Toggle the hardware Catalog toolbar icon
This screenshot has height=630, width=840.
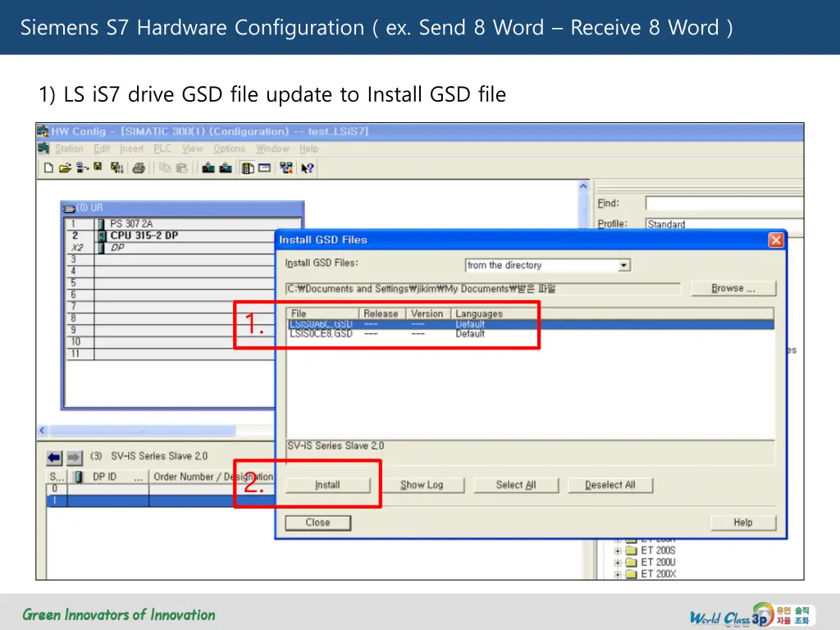click(x=248, y=168)
